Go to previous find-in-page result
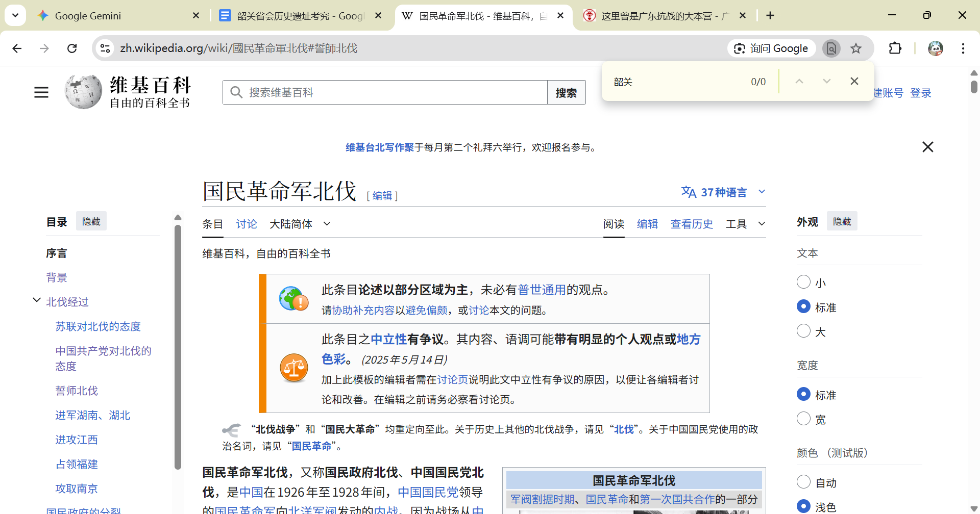This screenshot has width=980, height=514. tap(799, 82)
